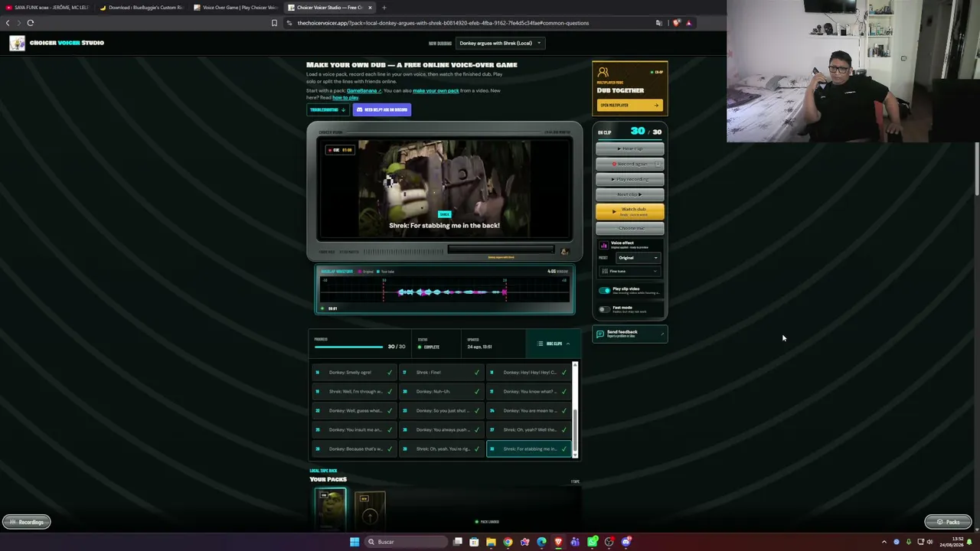Viewport: 980px width, 551px height.
Task: Go back in browser history
Action: [8, 23]
